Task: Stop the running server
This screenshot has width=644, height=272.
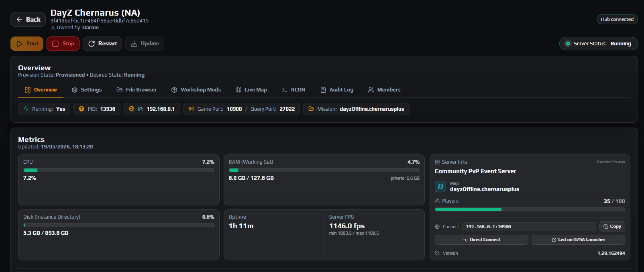Action: pos(63,44)
